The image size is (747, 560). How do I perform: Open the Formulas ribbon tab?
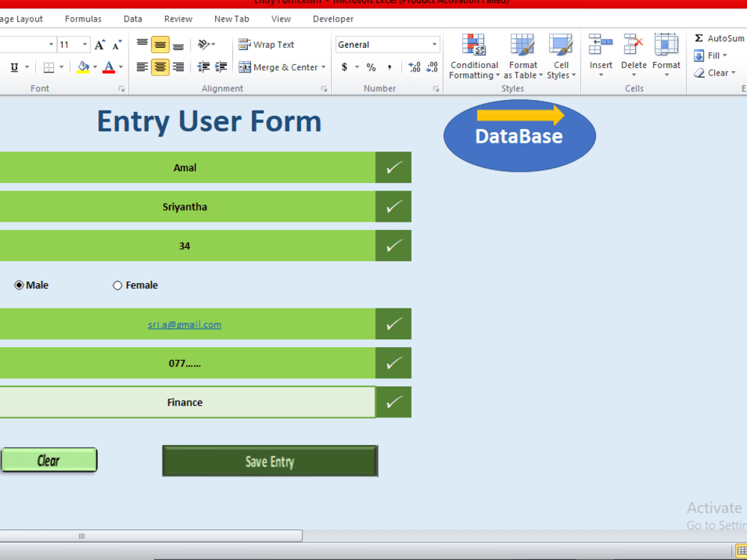[83, 18]
